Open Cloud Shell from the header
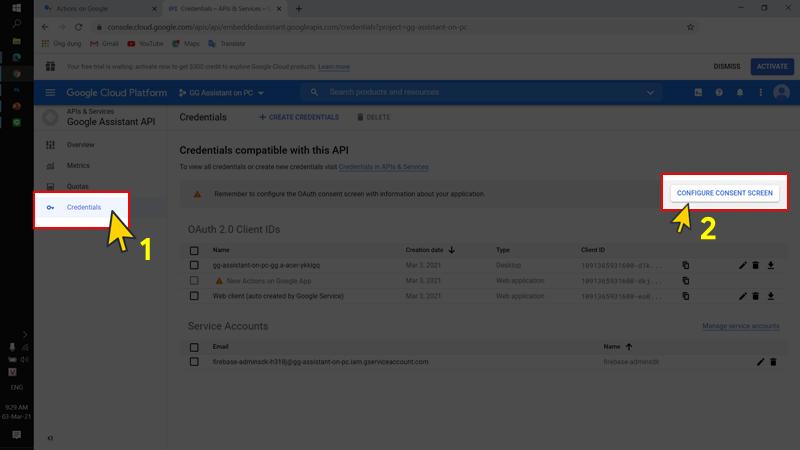 (x=699, y=92)
